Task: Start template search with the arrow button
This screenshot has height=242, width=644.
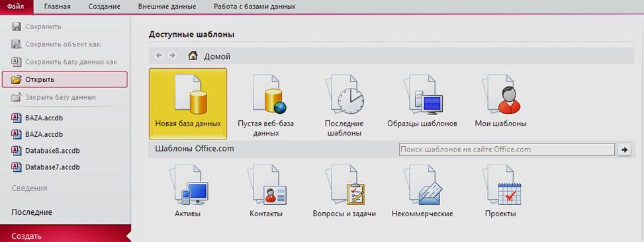Action: [624, 149]
